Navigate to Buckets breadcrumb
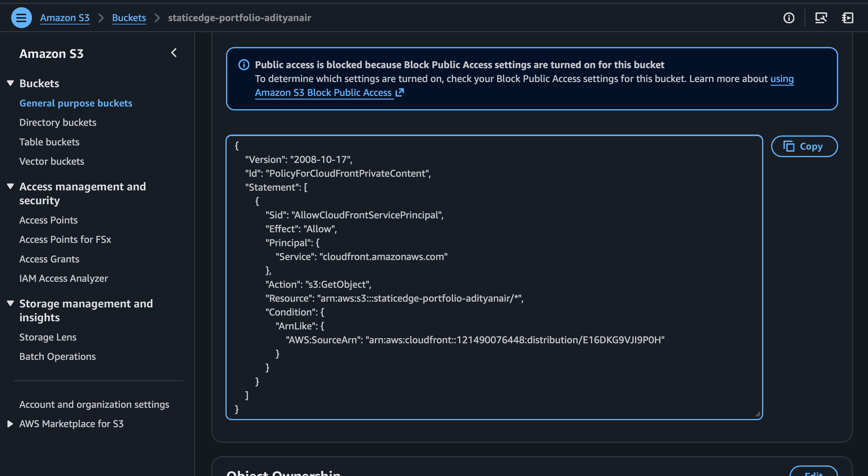The height and width of the screenshot is (476, 868). click(129, 17)
